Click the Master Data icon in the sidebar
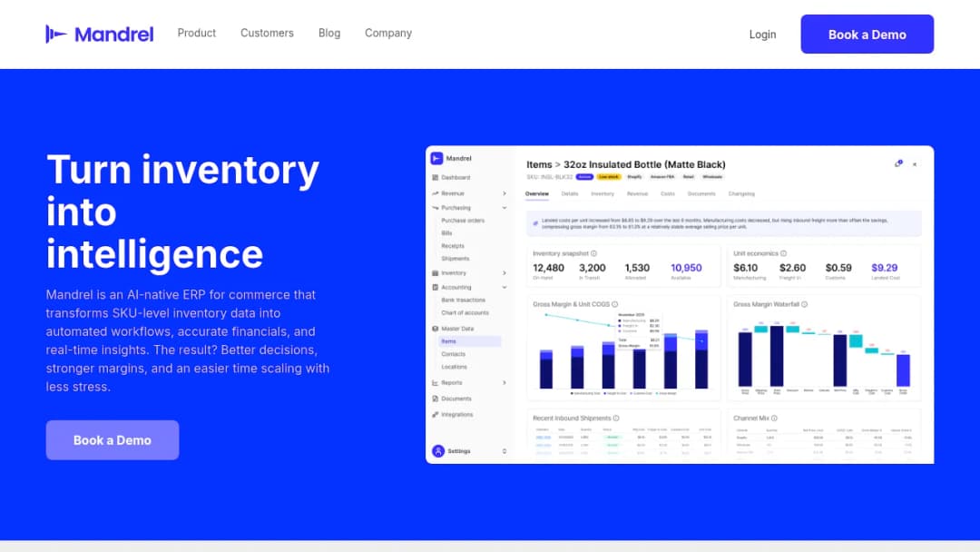 point(435,329)
